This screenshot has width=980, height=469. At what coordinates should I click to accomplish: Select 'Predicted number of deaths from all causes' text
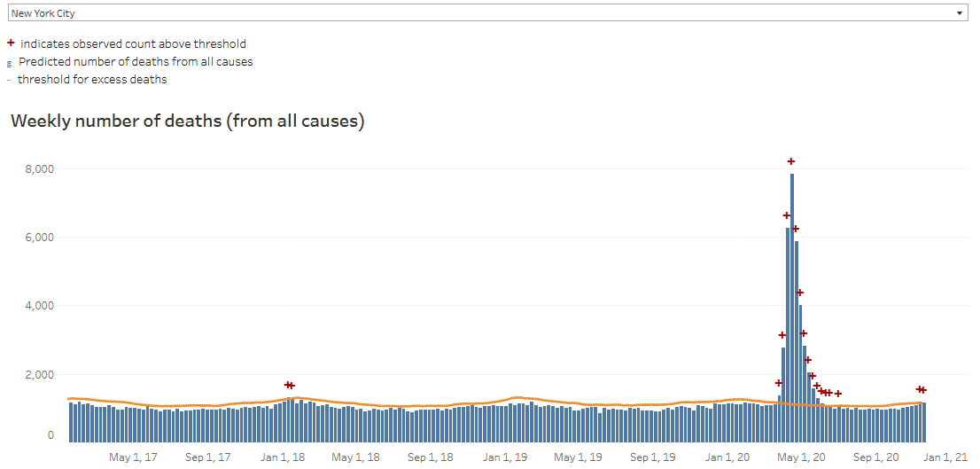tap(136, 62)
